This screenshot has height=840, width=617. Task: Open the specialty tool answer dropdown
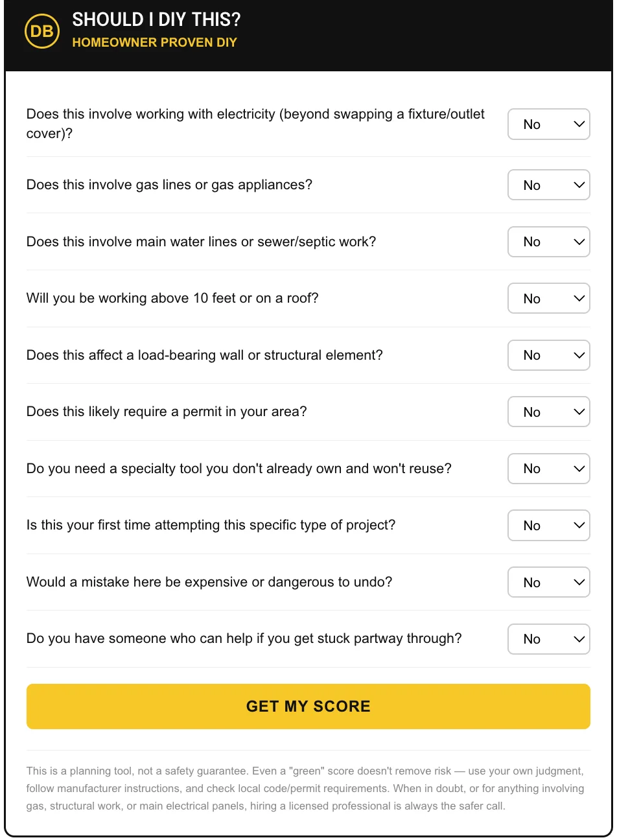click(x=548, y=469)
